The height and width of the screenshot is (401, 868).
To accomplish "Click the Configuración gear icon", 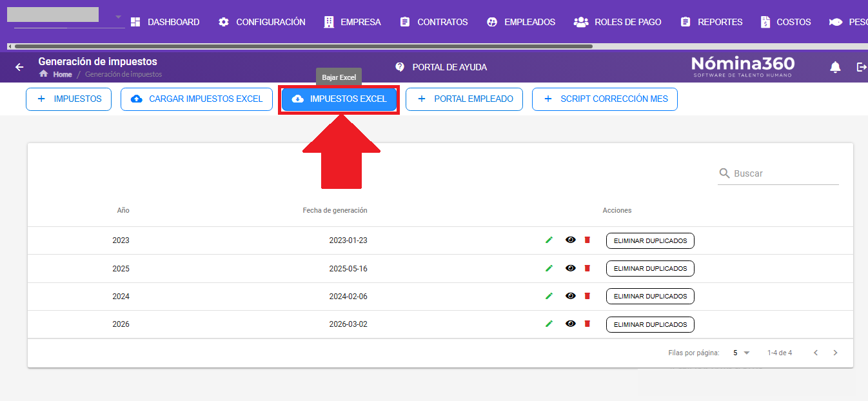I will click(x=224, y=22).
